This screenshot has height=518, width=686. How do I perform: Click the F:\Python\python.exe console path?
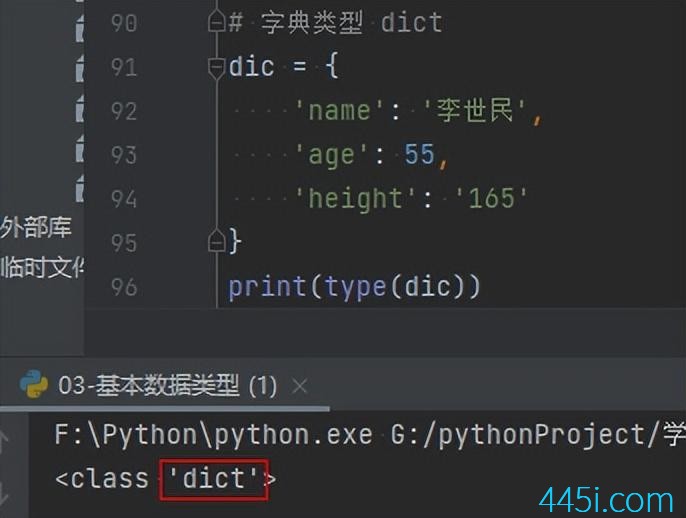coord(214,435)
